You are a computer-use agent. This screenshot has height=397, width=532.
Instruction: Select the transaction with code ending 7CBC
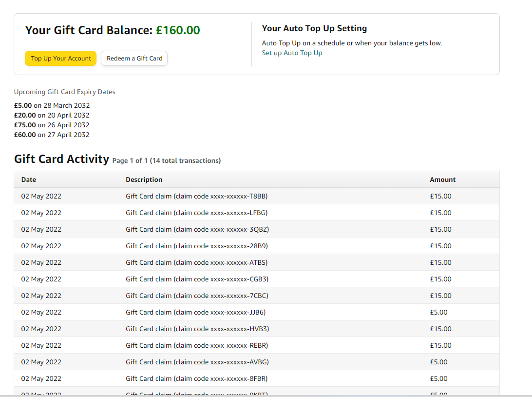pos(197,296)
